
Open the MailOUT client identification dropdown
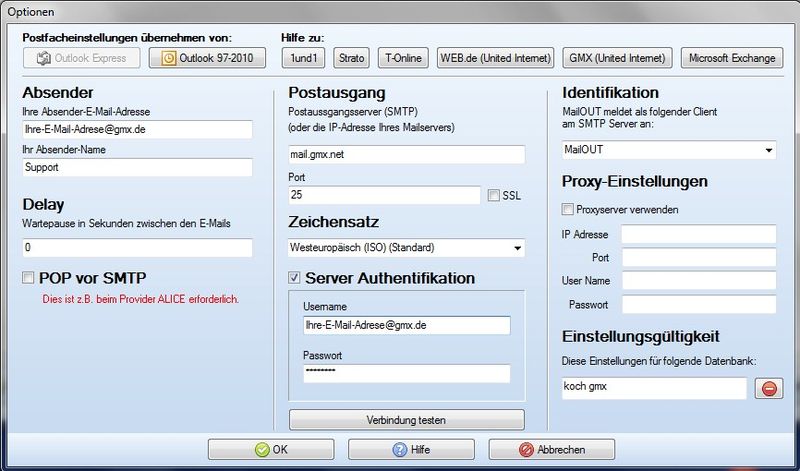coord(669,150)
